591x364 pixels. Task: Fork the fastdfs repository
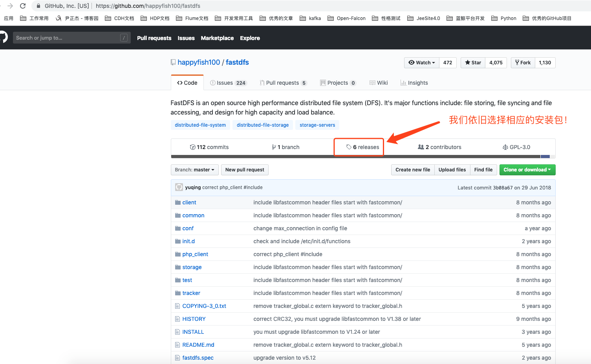tap(523, 63)
